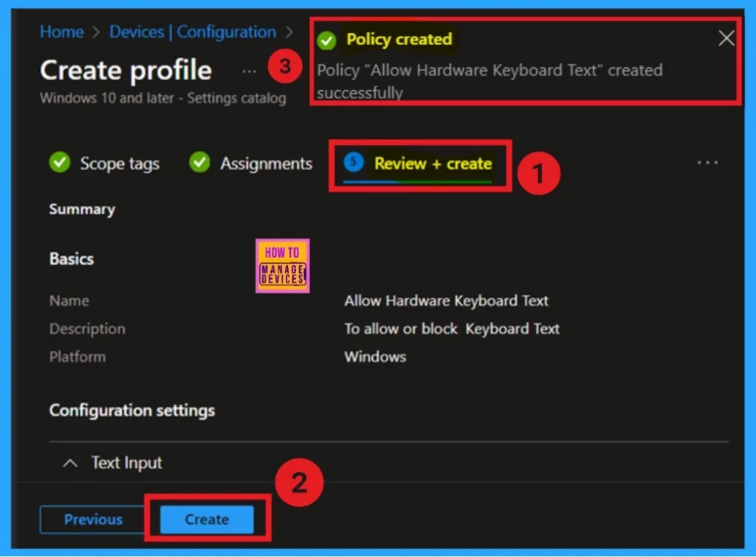Go back with the Previous button
The width and height of the screenshot is (756, 557).
click(93, 519)
